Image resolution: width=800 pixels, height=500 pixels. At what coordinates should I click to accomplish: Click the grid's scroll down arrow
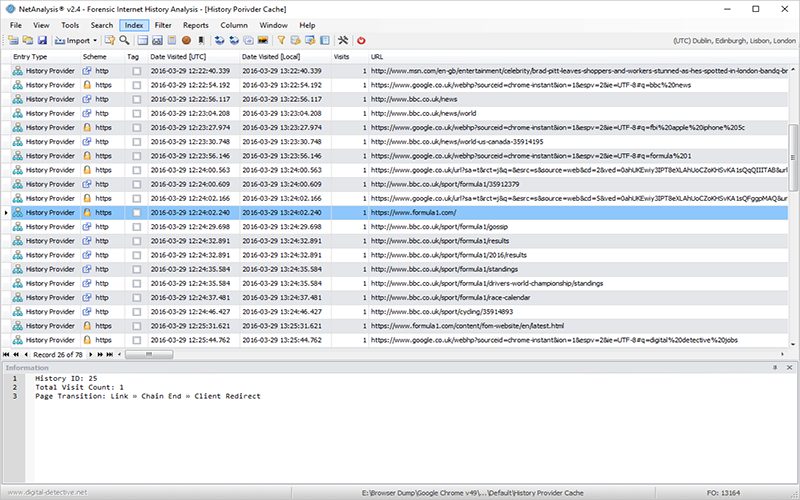793,344
